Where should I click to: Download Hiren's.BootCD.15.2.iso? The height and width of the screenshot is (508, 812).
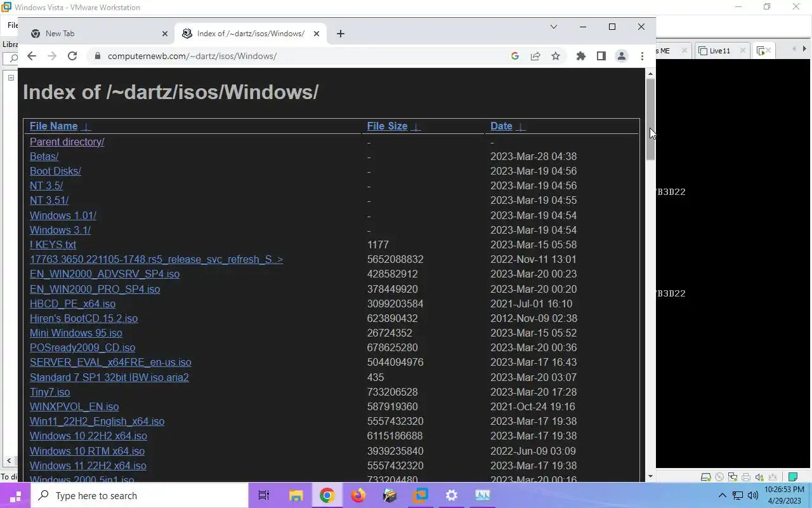coord(84,318)
